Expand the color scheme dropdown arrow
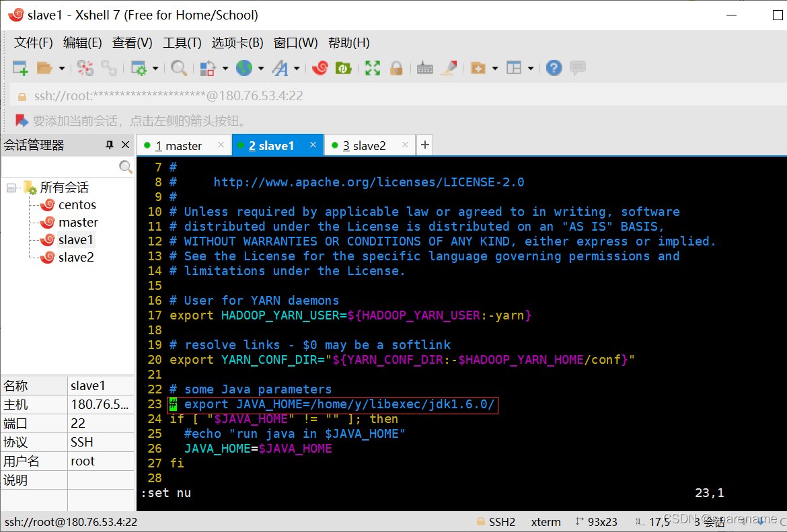The width and height of the screenshot is (787, 532). pyautogui.click(x=225, y=68)
